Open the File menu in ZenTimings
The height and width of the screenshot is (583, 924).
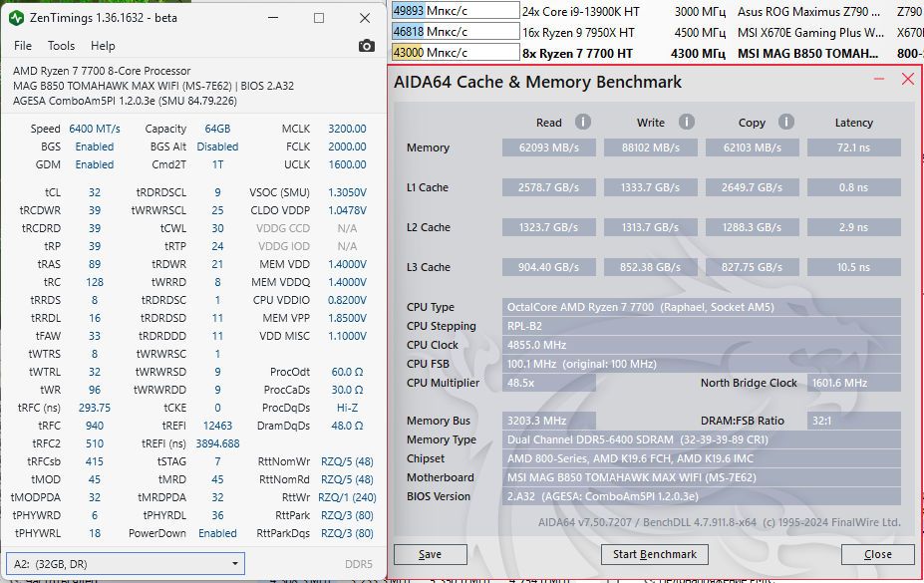click(x=22, y=46)
